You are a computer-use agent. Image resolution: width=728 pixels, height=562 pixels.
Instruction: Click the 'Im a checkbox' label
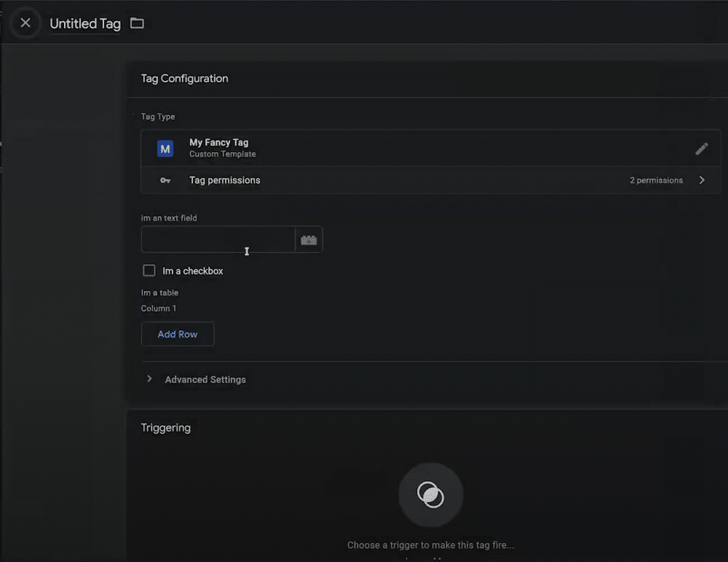[193, 272]
